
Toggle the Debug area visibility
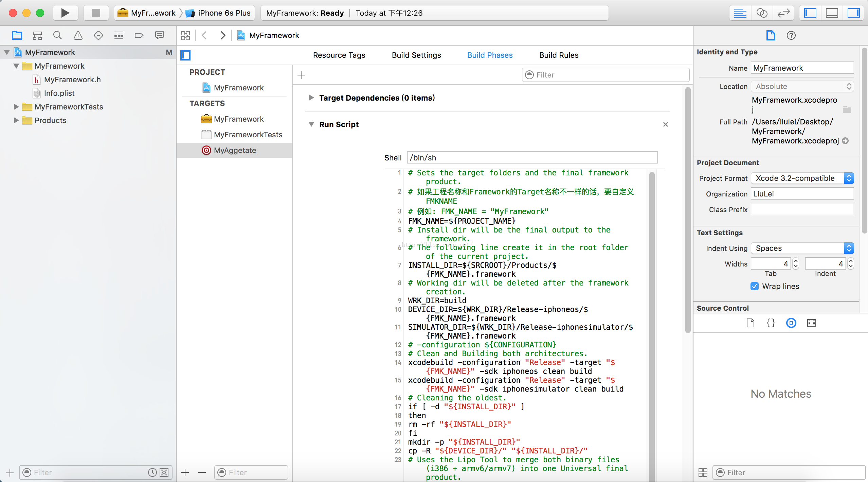pos(832,13)
